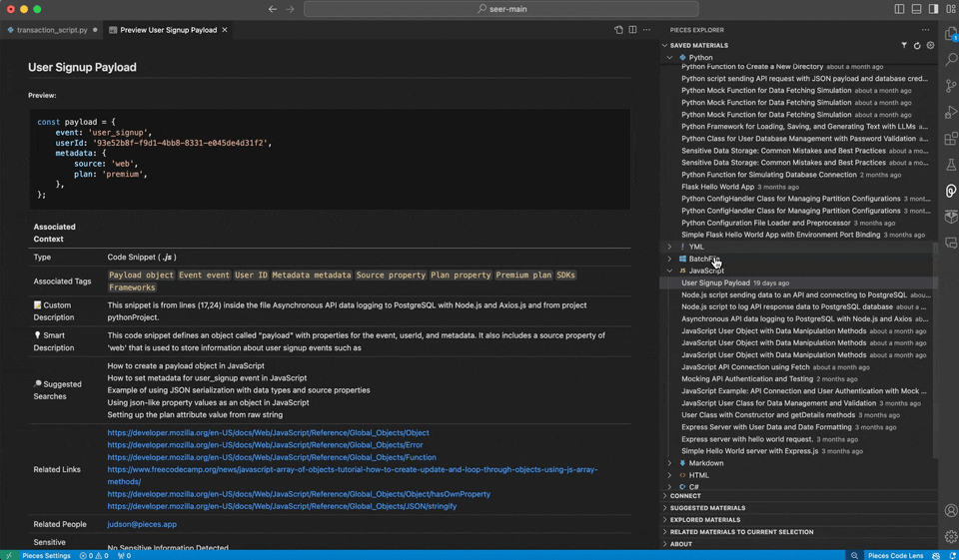Open the remote window indicator in status bar

(x=9, y=555)
